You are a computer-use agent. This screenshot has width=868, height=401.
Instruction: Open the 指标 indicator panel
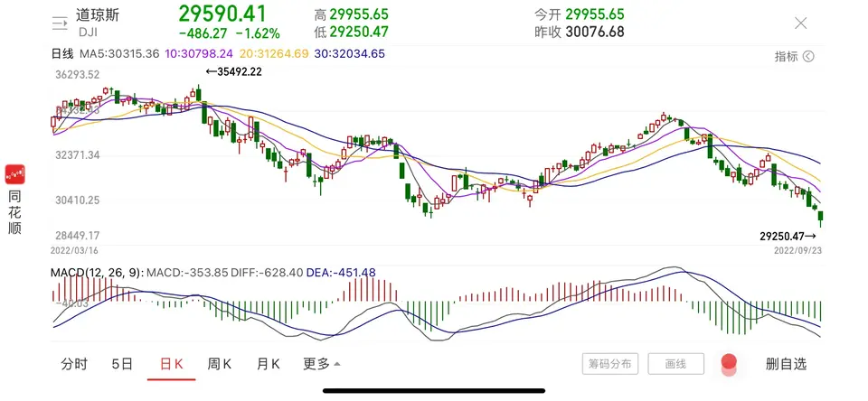pyautogui.click(x=794, y=56)
